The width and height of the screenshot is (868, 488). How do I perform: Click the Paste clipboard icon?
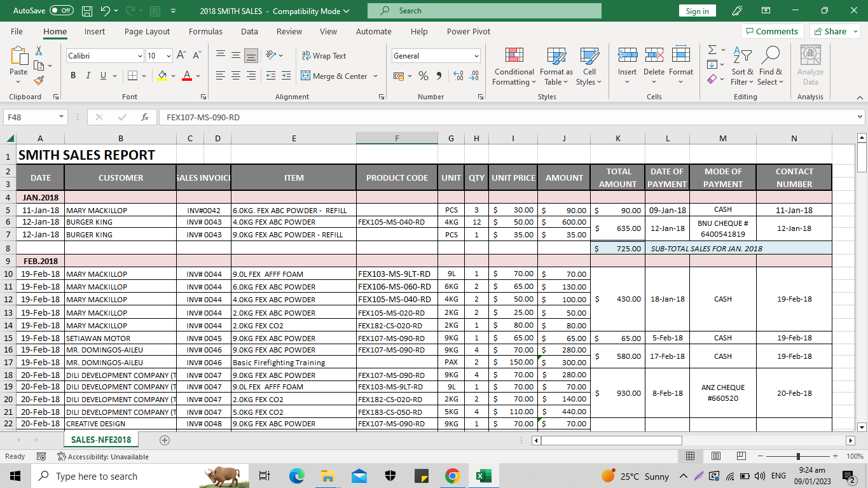coord(18,57)
